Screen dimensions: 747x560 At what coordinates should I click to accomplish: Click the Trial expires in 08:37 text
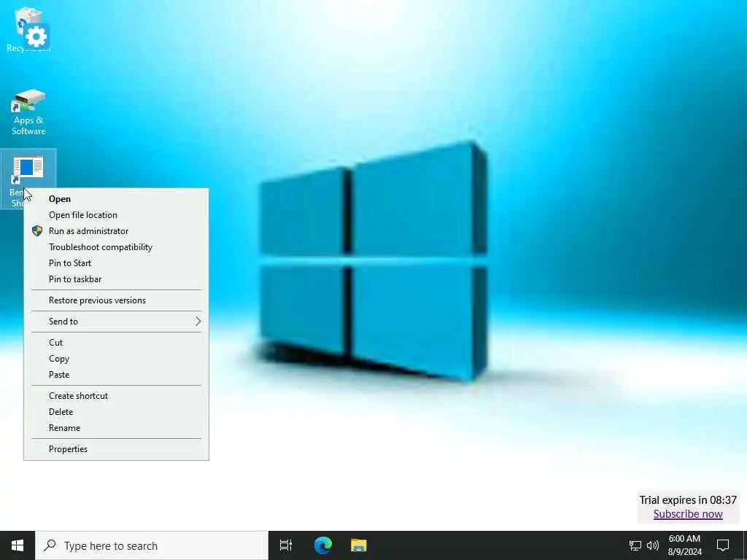[x=687, y=500]
